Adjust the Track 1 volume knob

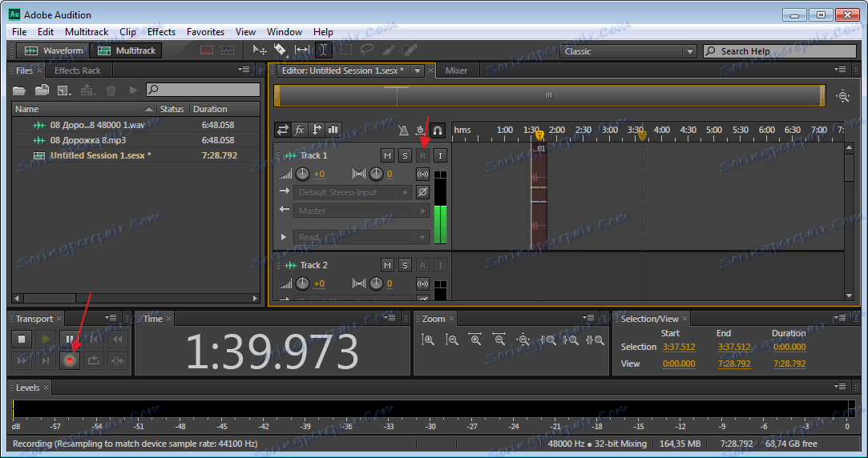tap(303, 174)
